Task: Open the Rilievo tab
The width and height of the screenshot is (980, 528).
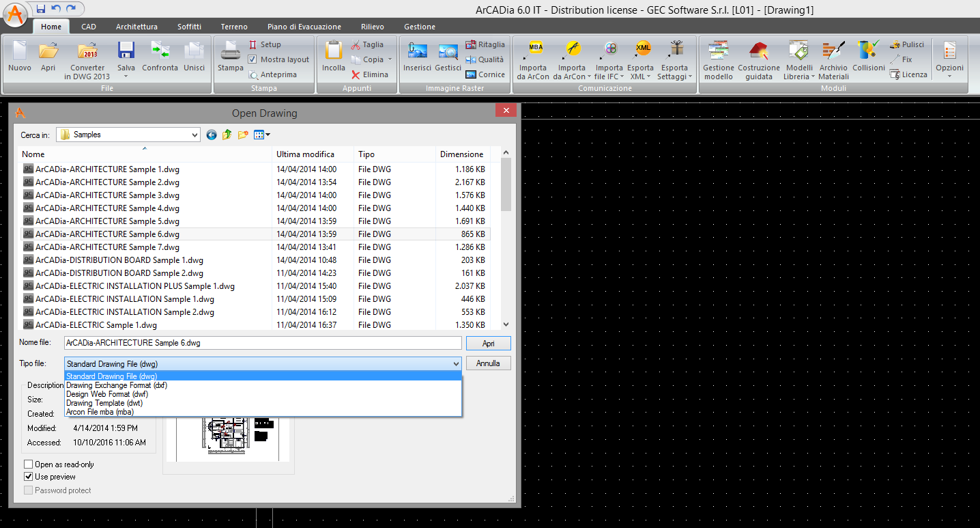Action: tap(373, 27)
